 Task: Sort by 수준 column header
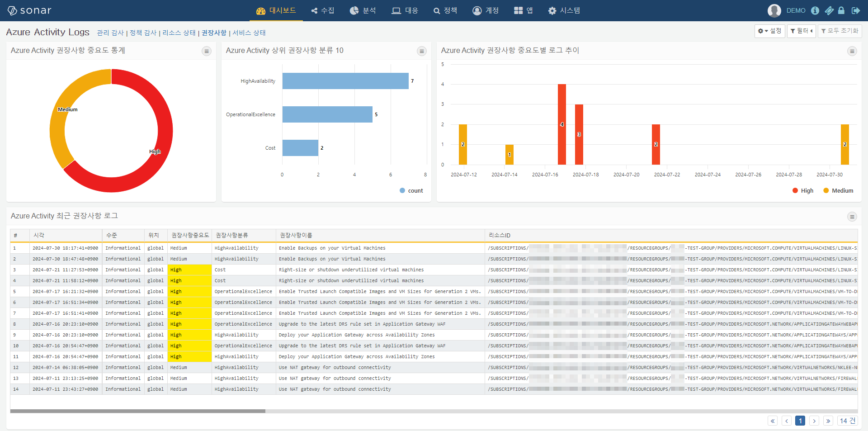pyautogui.click(x=123, y=235)
